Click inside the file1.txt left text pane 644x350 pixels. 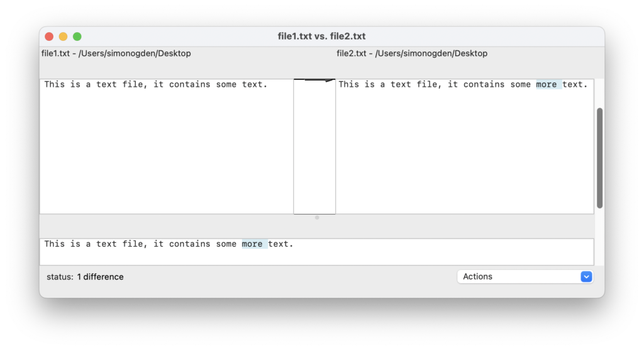166,147
